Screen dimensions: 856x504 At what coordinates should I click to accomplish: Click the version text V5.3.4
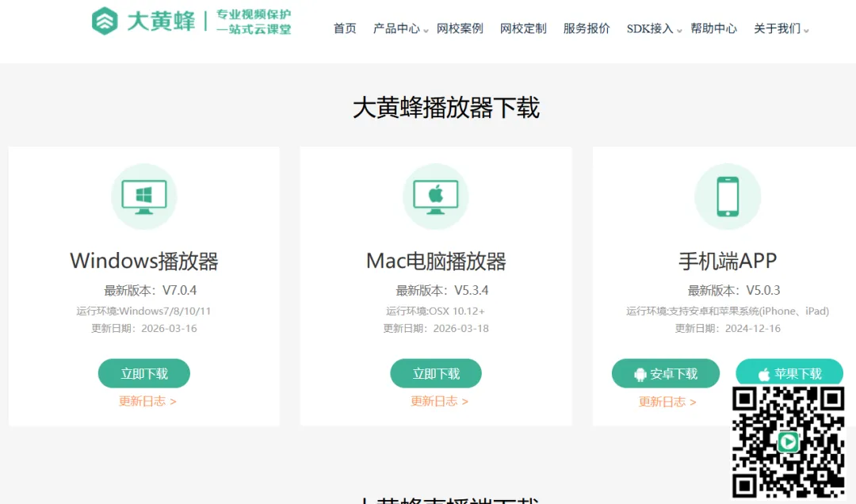(x=472, y=290)
